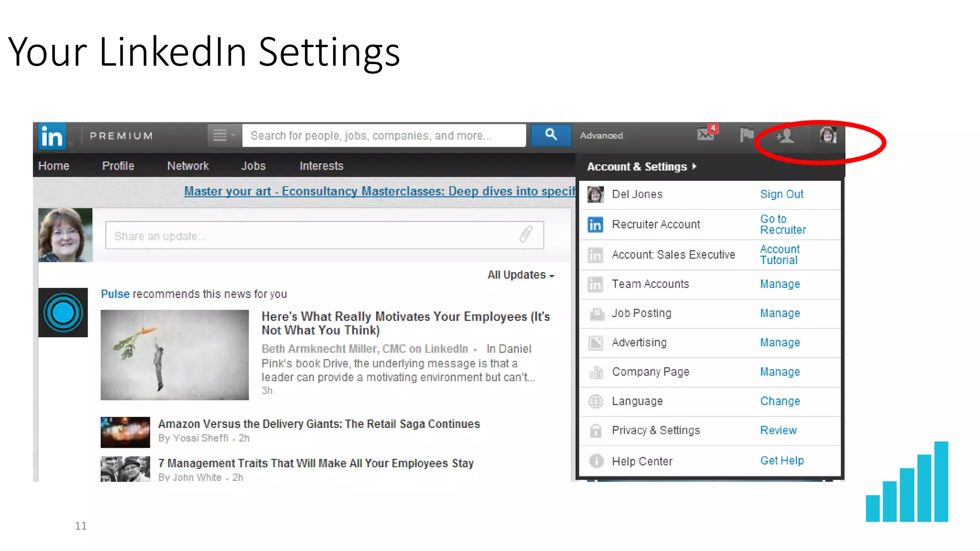Click the Team Accounts icon
This screenshot has height=551, width=980.
point(596,284)
